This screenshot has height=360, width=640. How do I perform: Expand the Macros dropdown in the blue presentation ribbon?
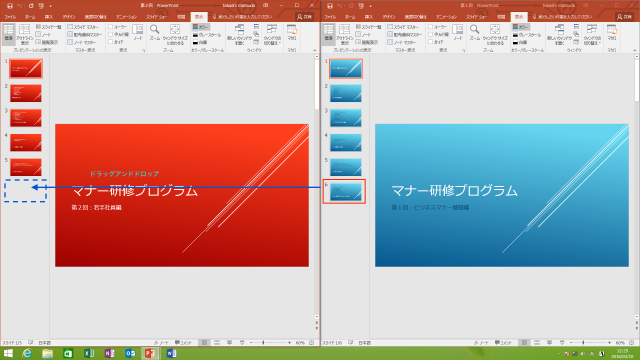611,33
